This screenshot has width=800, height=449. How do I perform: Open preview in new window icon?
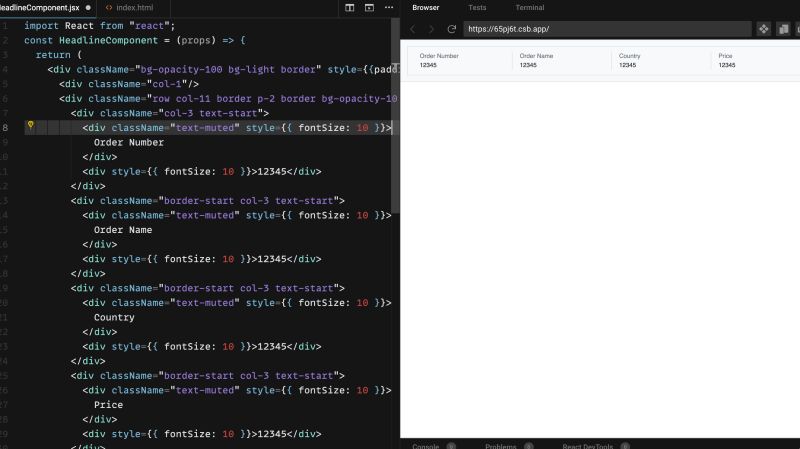coord(783,29)
